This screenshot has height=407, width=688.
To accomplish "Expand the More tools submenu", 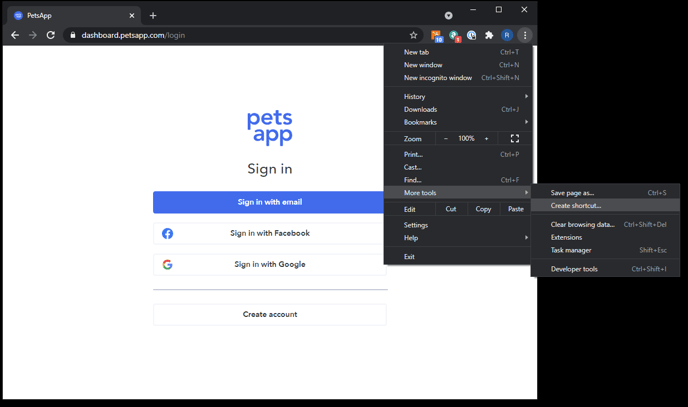I will click(458, 193).
